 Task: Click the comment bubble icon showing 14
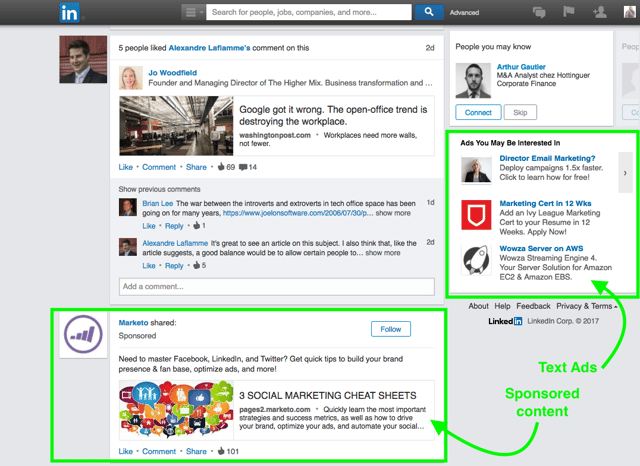pyautogui.click(x=243, y=167)
